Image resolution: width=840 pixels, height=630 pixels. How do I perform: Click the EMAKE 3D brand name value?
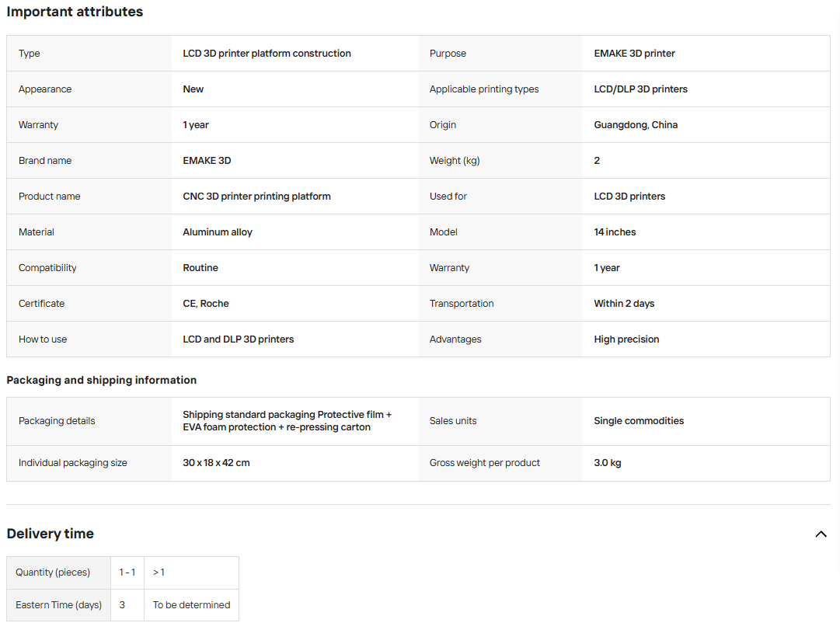(x=207, y=161)
